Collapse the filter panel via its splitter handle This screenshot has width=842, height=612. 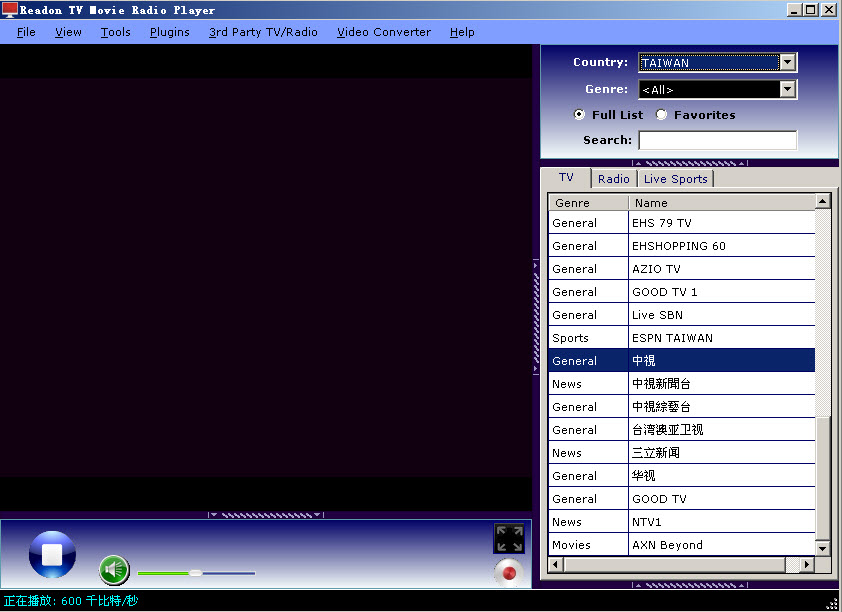coord(689,163)
